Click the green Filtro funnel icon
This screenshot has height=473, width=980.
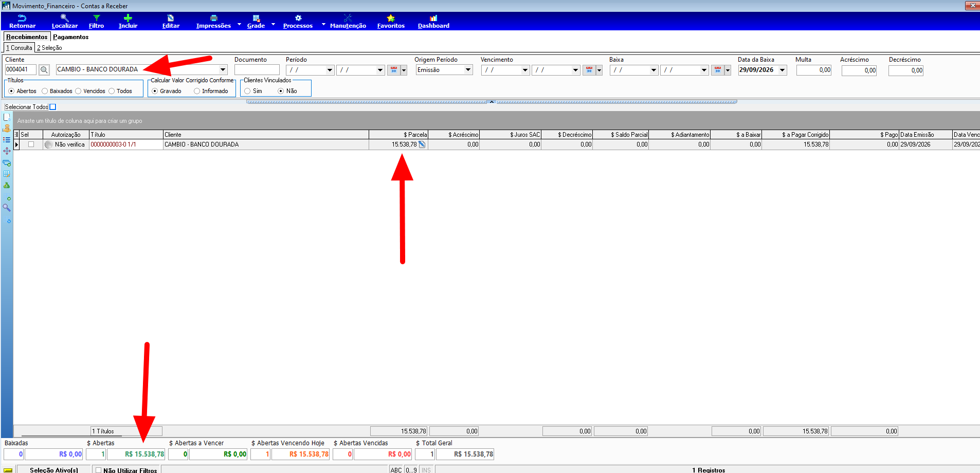pyautogui.click(x=96, y=18)
